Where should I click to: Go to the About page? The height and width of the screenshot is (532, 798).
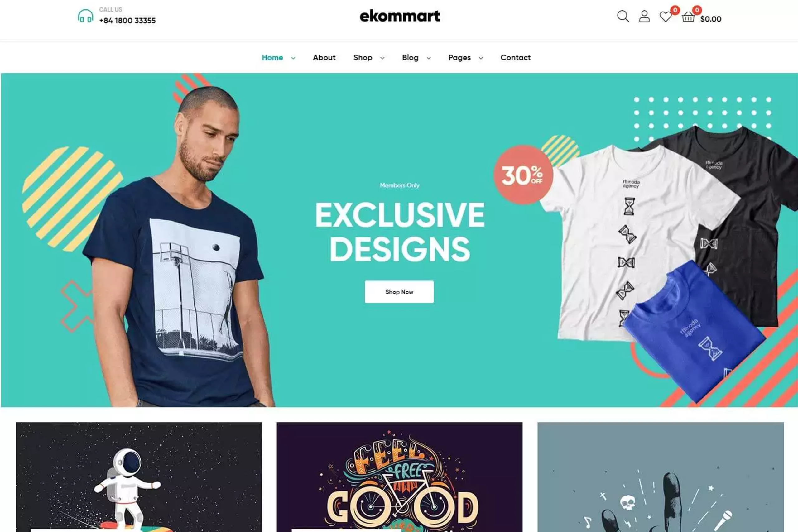coord(324,58)
